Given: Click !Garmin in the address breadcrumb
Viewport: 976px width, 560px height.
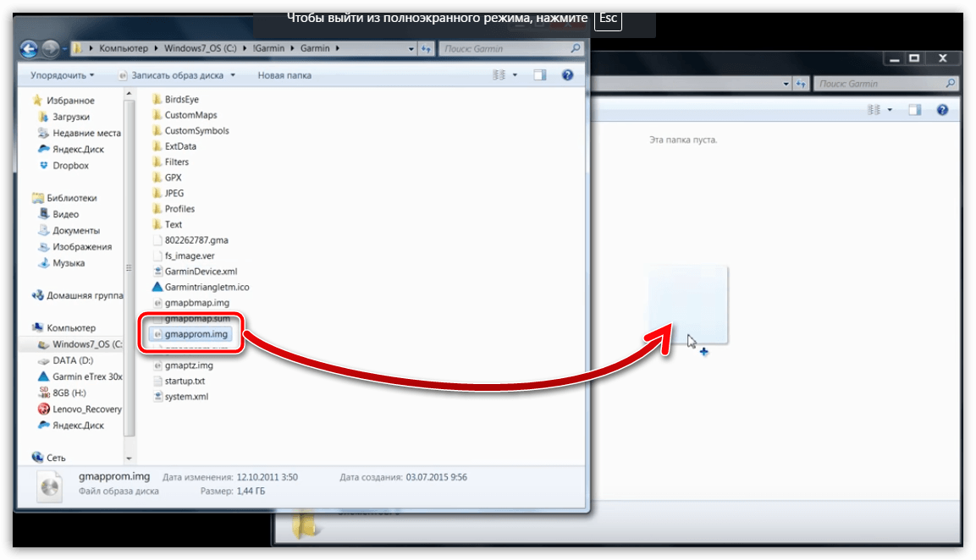Looking at the screenshot, I should 269,48.
